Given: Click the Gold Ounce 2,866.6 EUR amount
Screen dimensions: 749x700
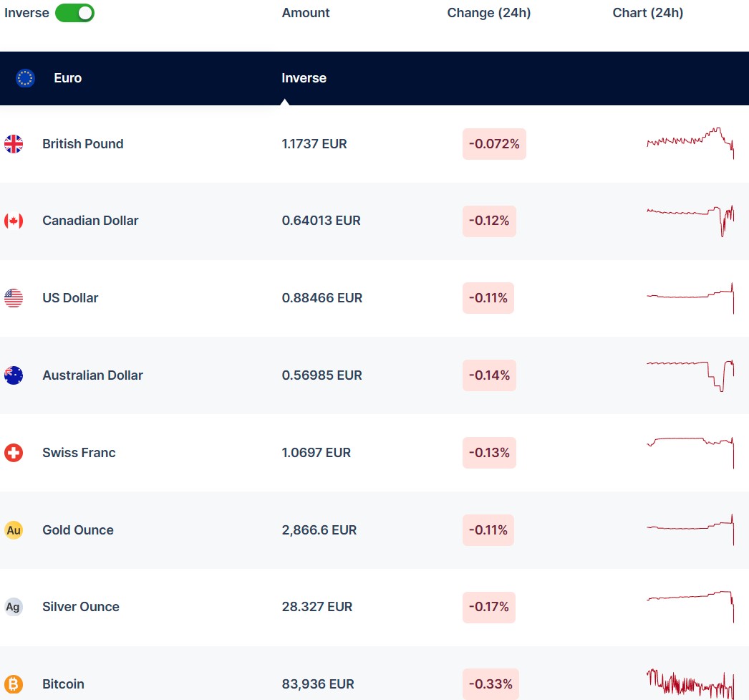Looking at the screenshot, I should tap(319, 530).
